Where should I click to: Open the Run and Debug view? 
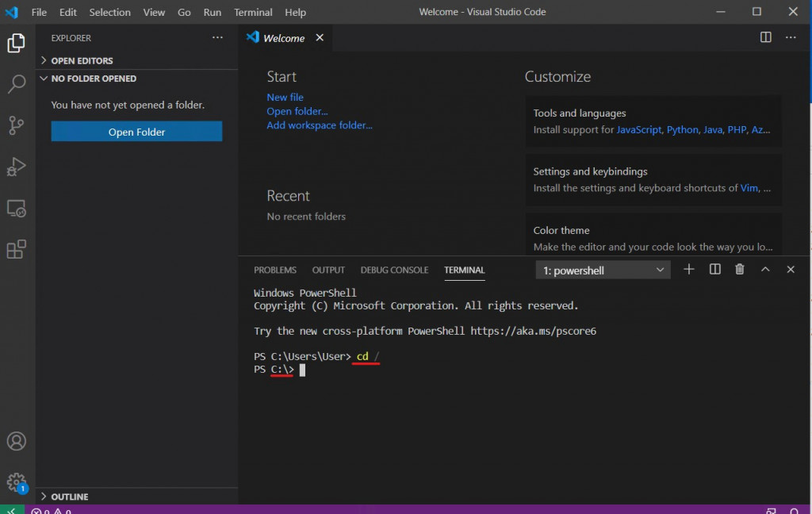[17, 167]
